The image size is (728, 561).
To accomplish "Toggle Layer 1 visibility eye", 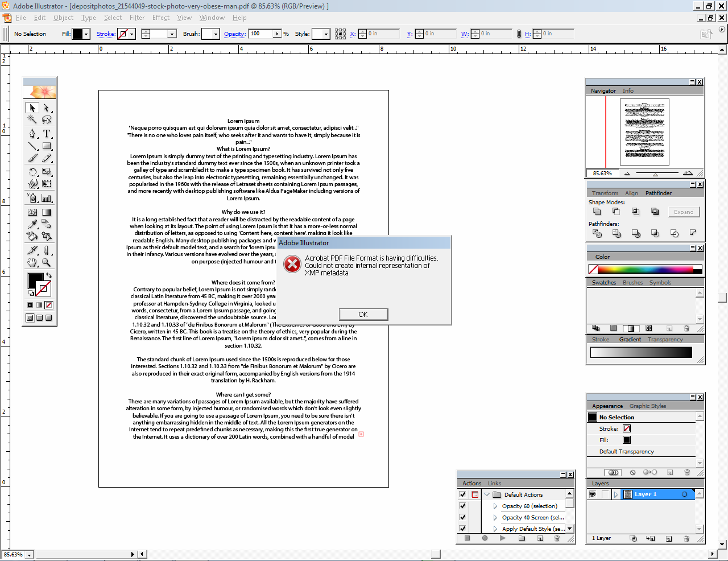I will pyautogui.click(x=593, y=494).
